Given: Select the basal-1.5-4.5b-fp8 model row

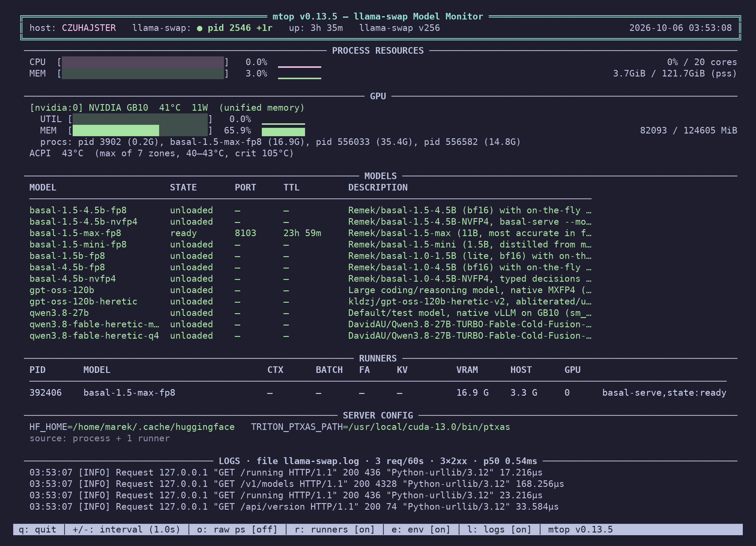Looking at the screenshot, I should [310, 211].
